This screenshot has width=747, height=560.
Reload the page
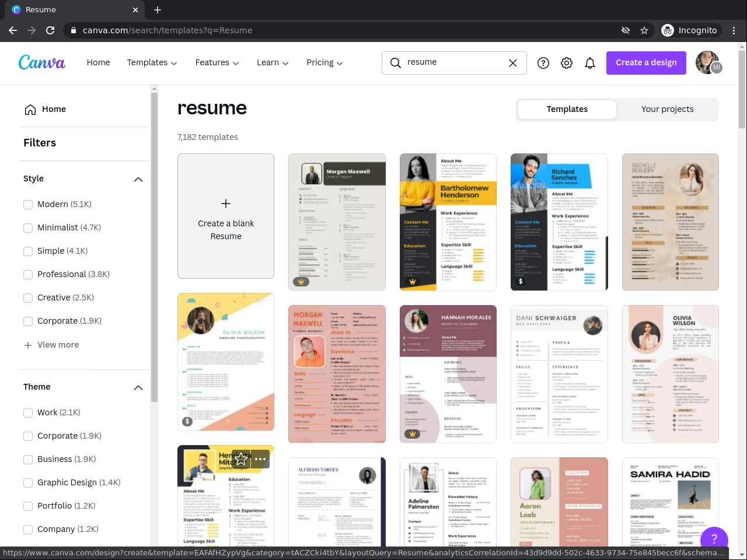[x=50, y=30]
